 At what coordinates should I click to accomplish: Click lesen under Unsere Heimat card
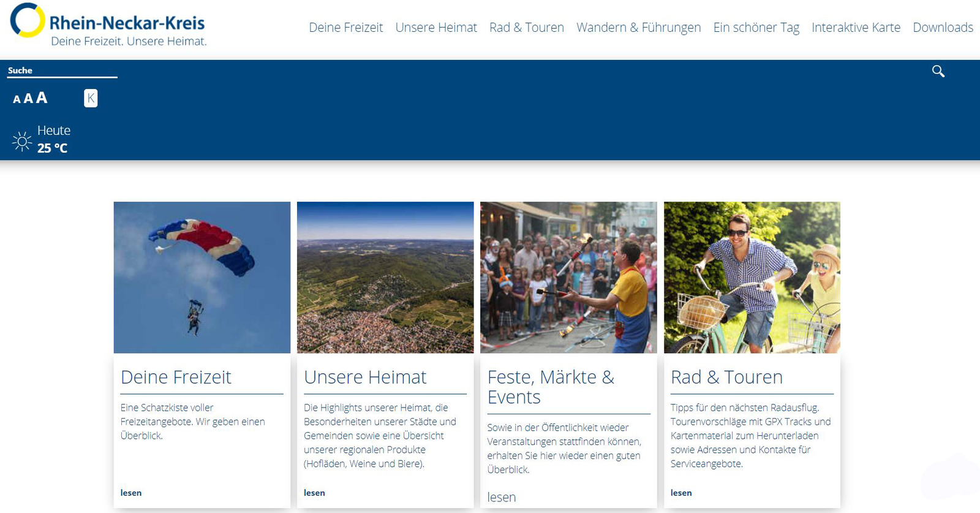pyautogui.click(x=314, y=493)
